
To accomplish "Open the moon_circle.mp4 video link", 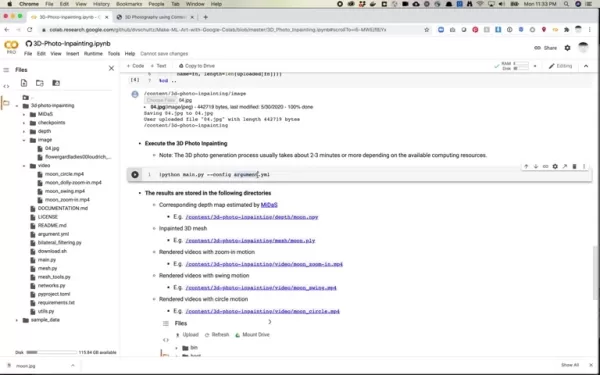I will (x=262, y=311).
